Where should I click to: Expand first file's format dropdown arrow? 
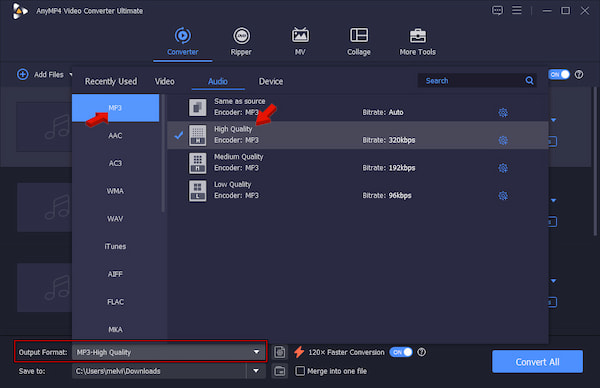[553, 120]
